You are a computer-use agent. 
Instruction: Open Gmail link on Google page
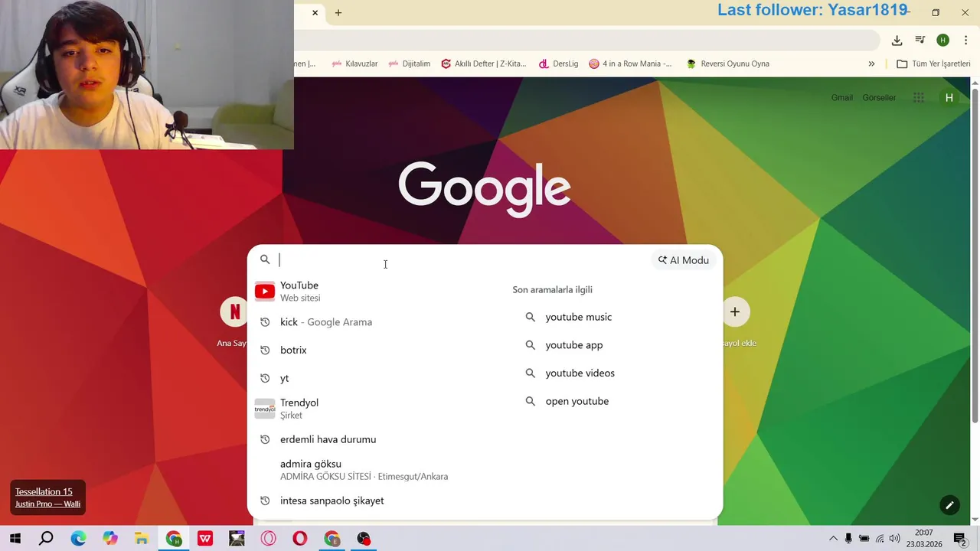click(x=842, y=98)
